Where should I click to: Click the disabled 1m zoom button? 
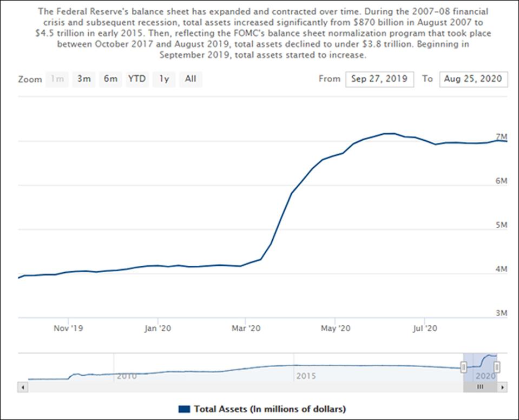tap(58, 79)
